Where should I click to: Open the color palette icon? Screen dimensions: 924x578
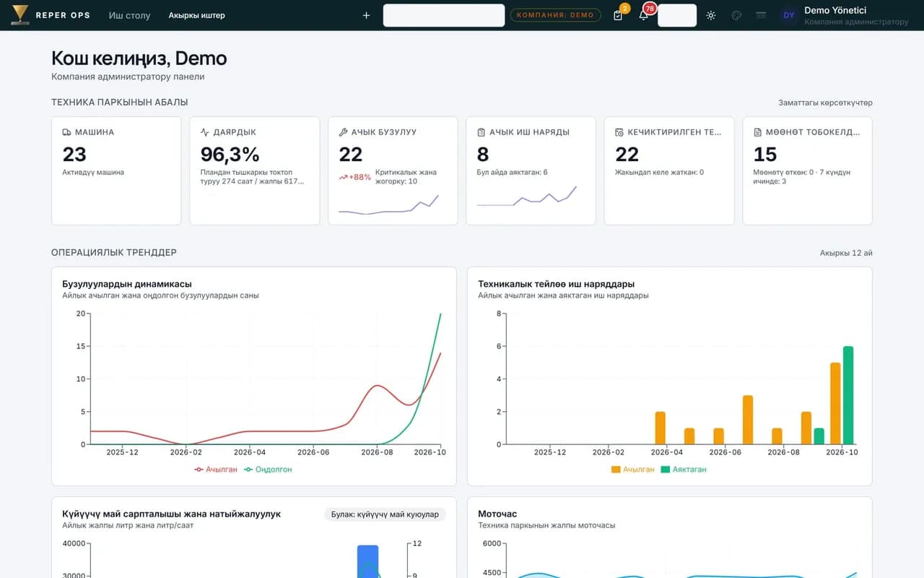point(736,15)
